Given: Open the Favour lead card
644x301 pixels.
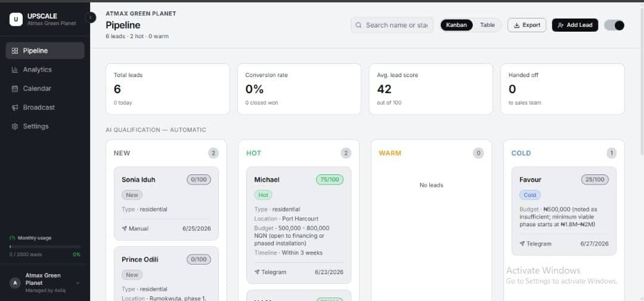Looking at the screenshot, I should [x=564, y=211].
